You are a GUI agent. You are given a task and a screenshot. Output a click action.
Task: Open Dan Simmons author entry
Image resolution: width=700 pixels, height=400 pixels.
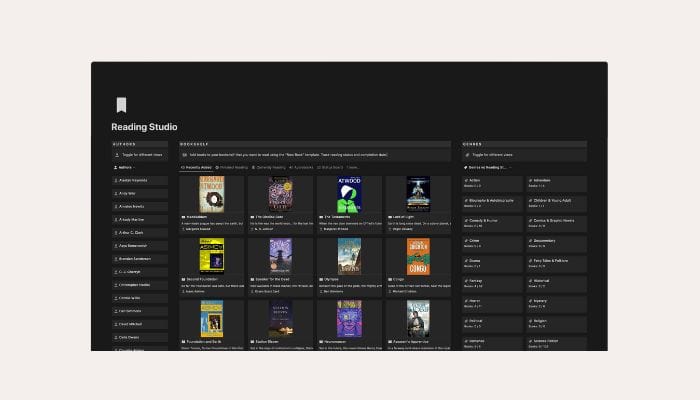tap(140, 311)
